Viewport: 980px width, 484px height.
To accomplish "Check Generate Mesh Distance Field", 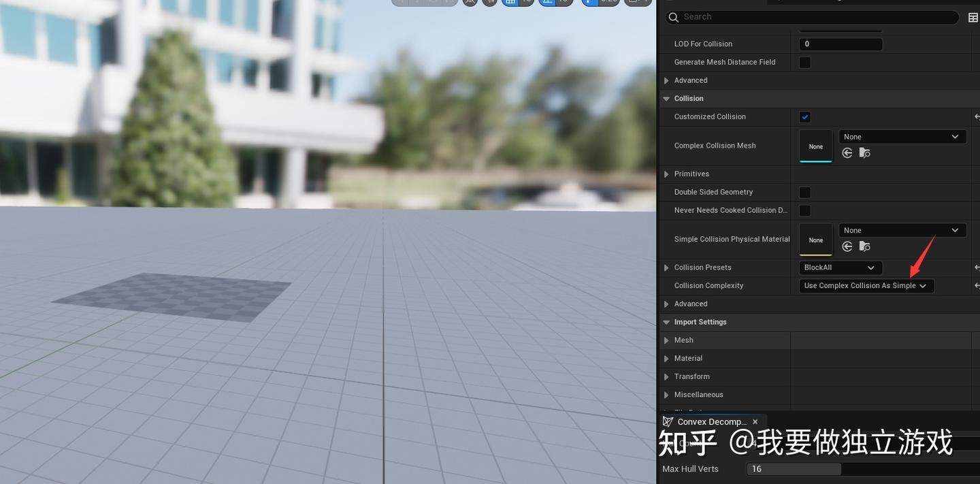I will [x=804, y=62].
